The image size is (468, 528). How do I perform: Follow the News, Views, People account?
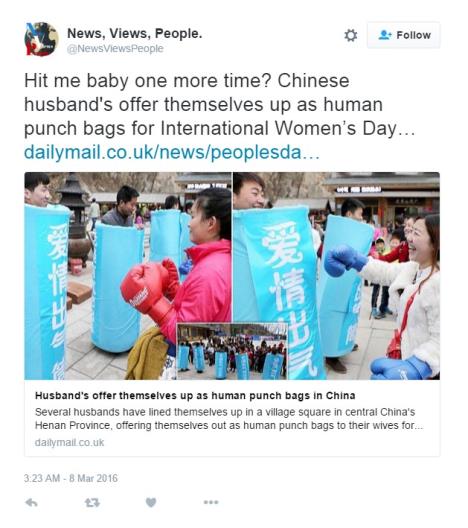click(x=403, y=35)
